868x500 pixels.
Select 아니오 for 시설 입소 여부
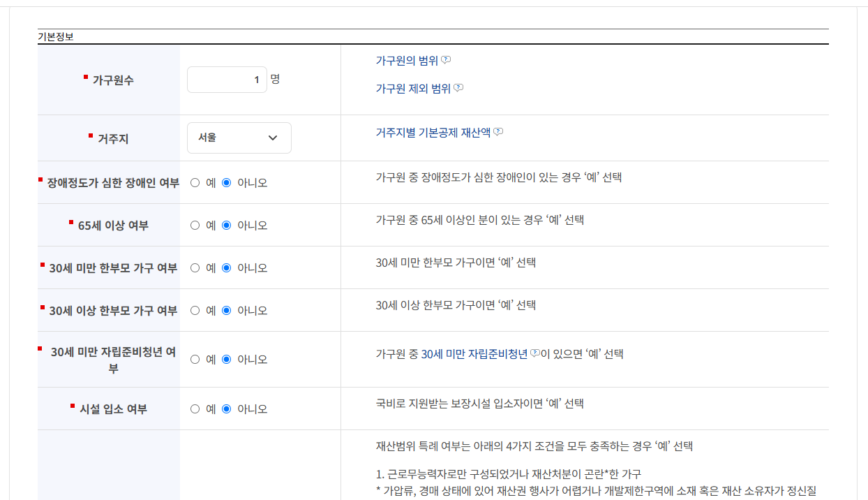tap(226, 409)
